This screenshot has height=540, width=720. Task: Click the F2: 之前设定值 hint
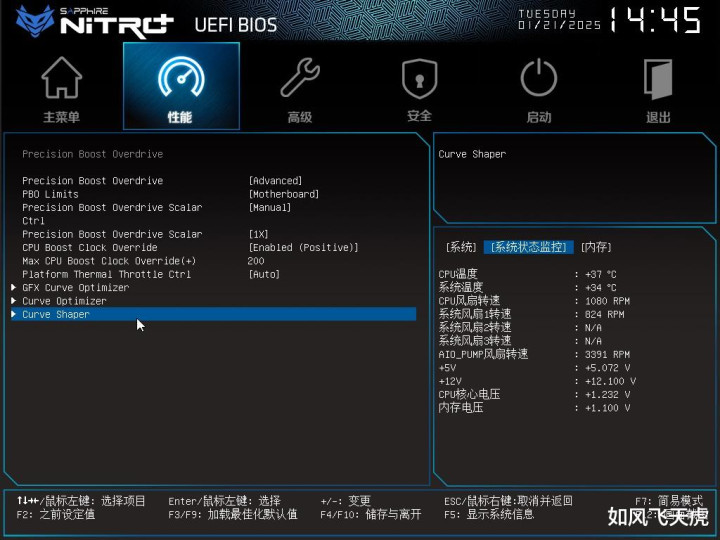pyautogui.click(x=56, y=514)
